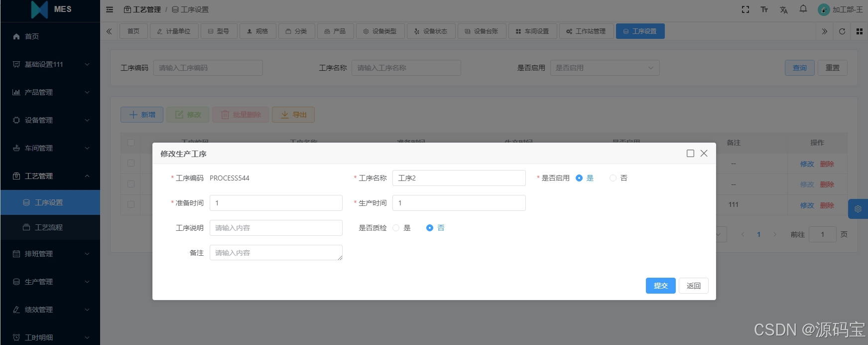The height and width of the screenshot is (345, 868).
Task: Click the 生产时间 input field
Action: 459,203
